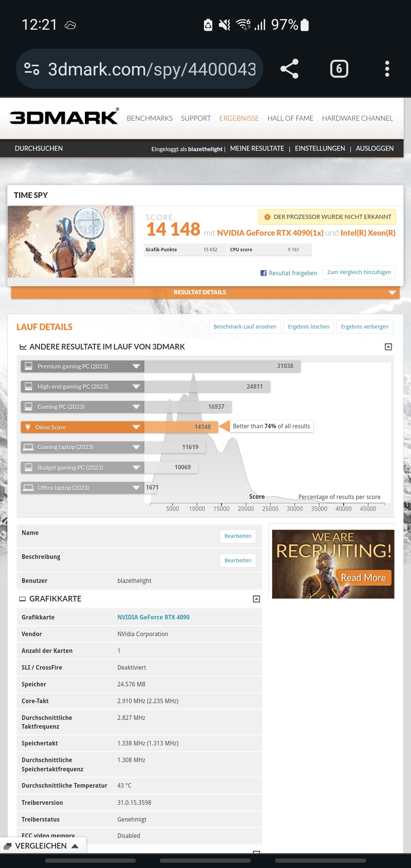Screen dimensions: 411x868
Task: Click the processor not recognized warning icon
Action: 267,217
